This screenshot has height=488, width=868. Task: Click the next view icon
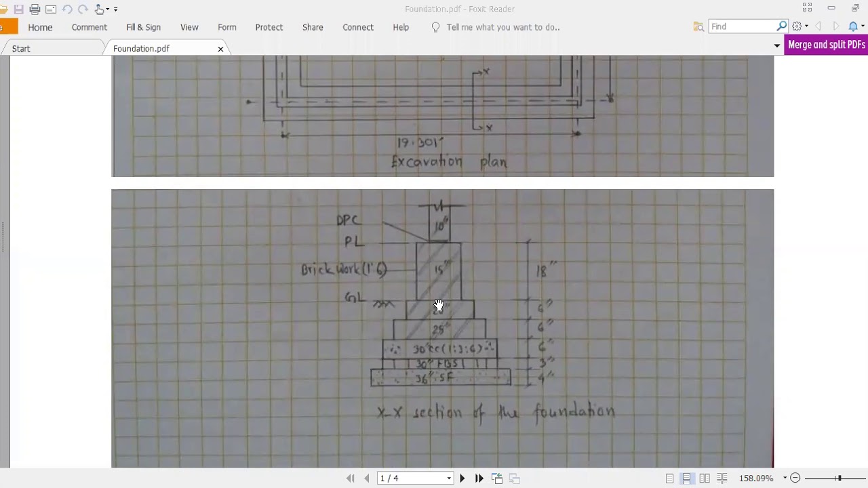click(514, 479)
